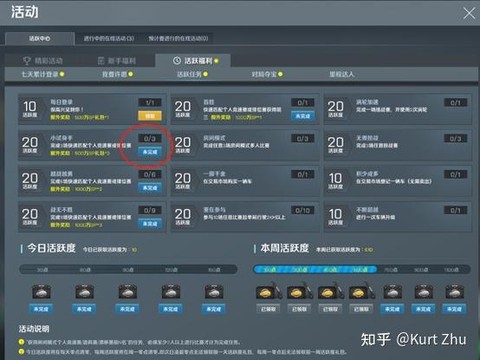Select the 重在参与 task card
Viewport: 480px width, 360px height.
pyautogui.click(x=245, y=217)
